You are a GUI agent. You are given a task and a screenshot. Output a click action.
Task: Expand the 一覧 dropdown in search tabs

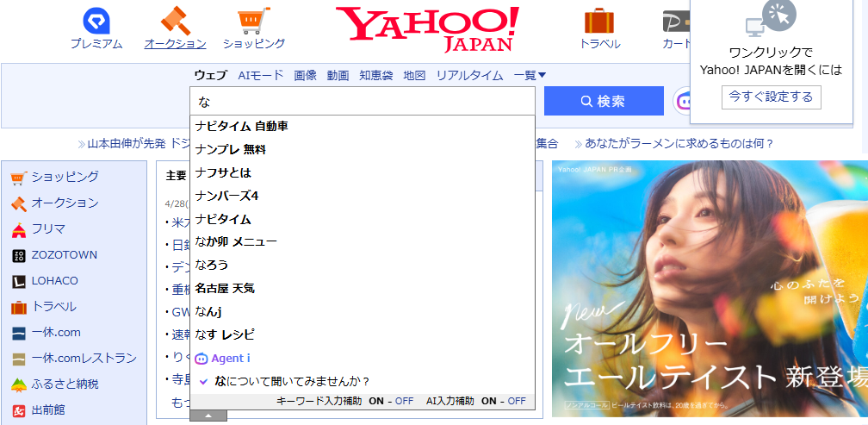(530, 75)
